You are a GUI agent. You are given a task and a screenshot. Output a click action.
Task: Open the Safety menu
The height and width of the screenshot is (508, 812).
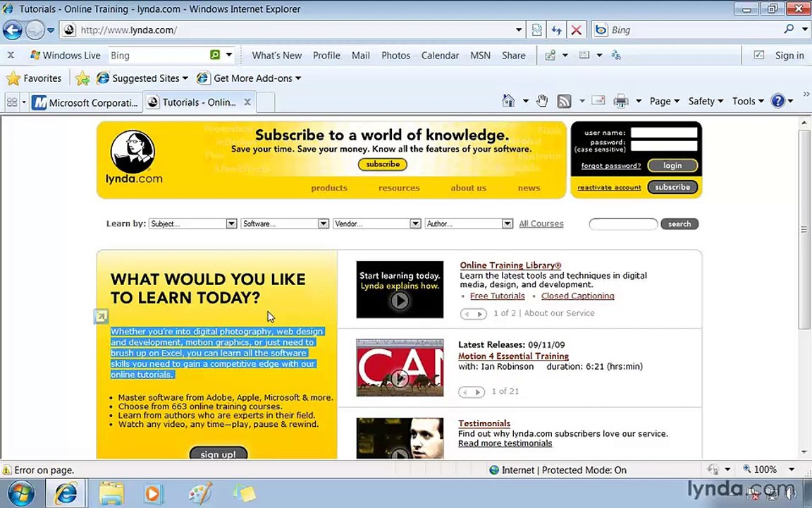tap(706, 101)
